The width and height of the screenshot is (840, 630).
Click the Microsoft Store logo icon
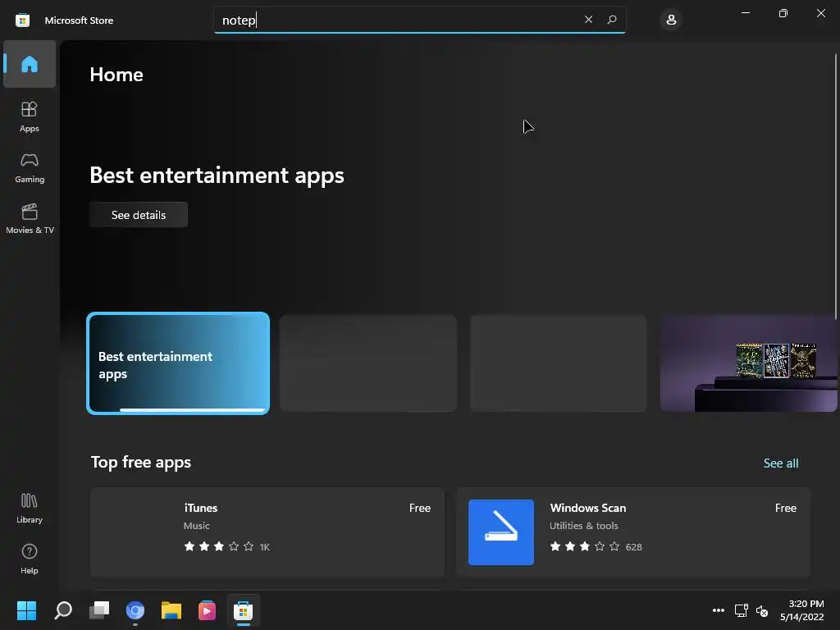22,21
